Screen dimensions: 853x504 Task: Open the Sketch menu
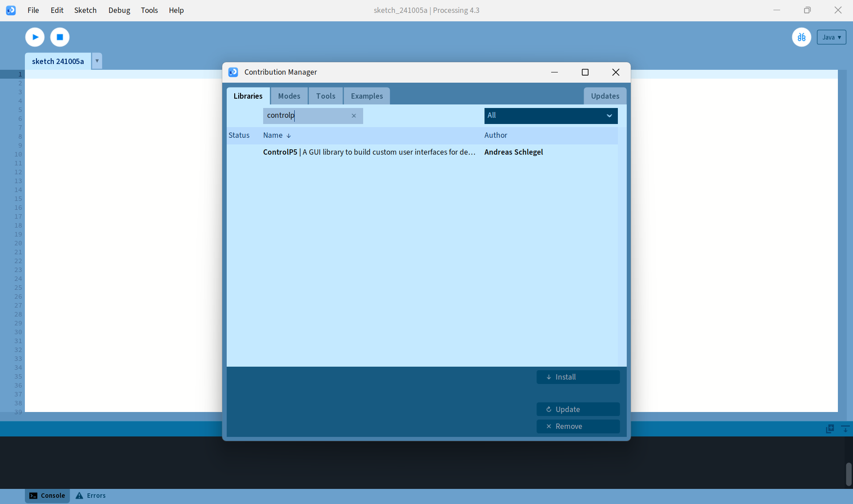pos(85,10)
